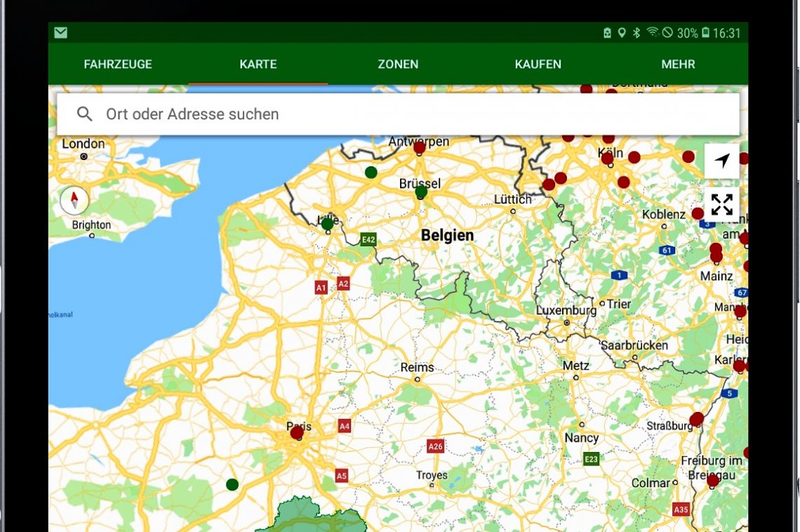Open the Fahrzeuge tab

(118, 64)
